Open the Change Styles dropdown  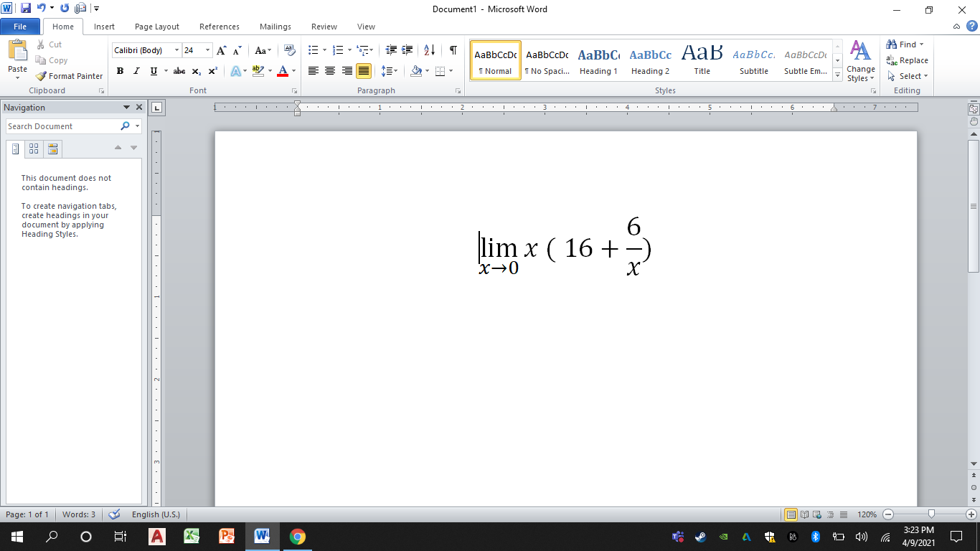coord(860,65)
